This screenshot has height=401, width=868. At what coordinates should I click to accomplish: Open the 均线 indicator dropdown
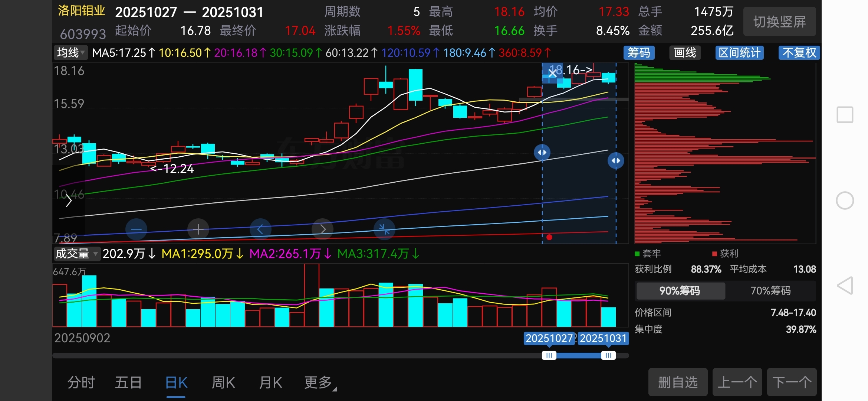click(x=70, y=53)
